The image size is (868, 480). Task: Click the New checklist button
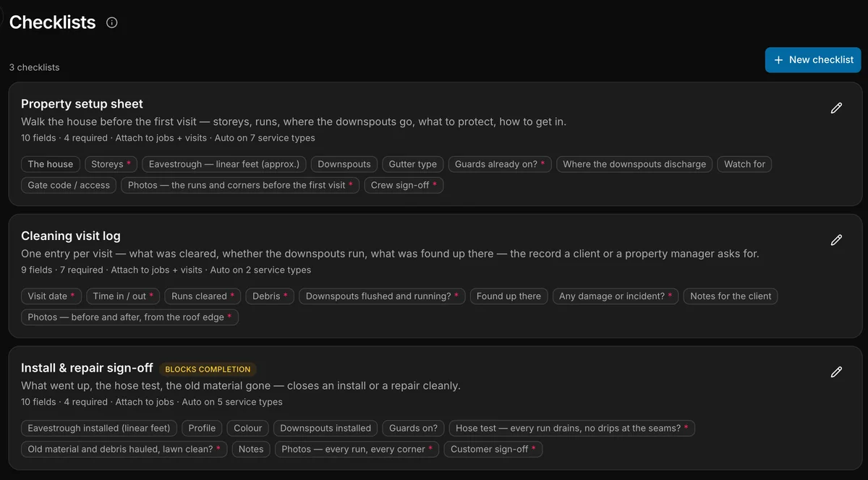813,60
